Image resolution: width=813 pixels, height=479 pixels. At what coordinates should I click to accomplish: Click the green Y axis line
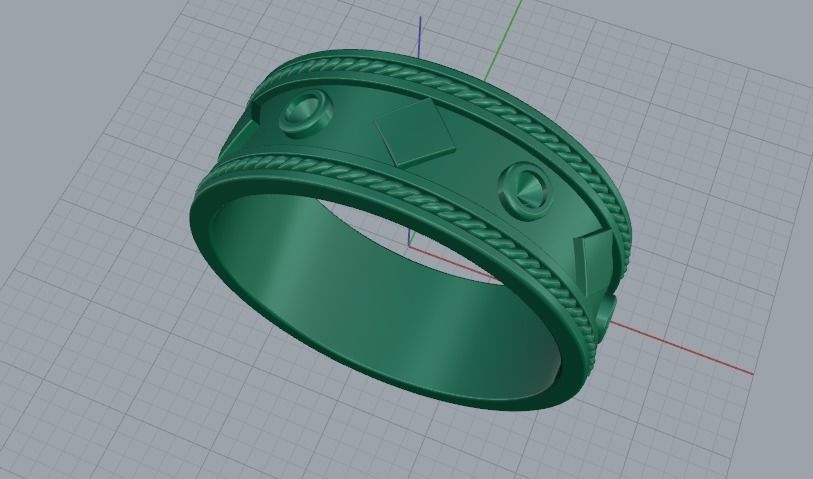coord(503,40)
